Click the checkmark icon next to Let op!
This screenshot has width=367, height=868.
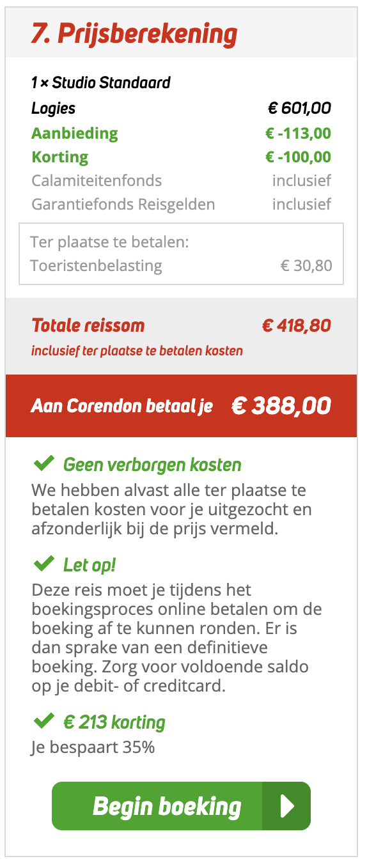point(43,563)
